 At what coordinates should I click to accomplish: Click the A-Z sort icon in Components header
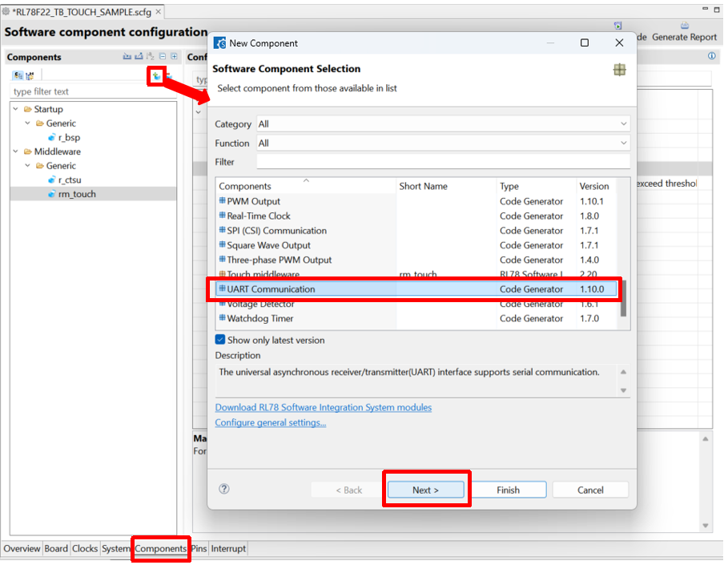tap(150, 57)
